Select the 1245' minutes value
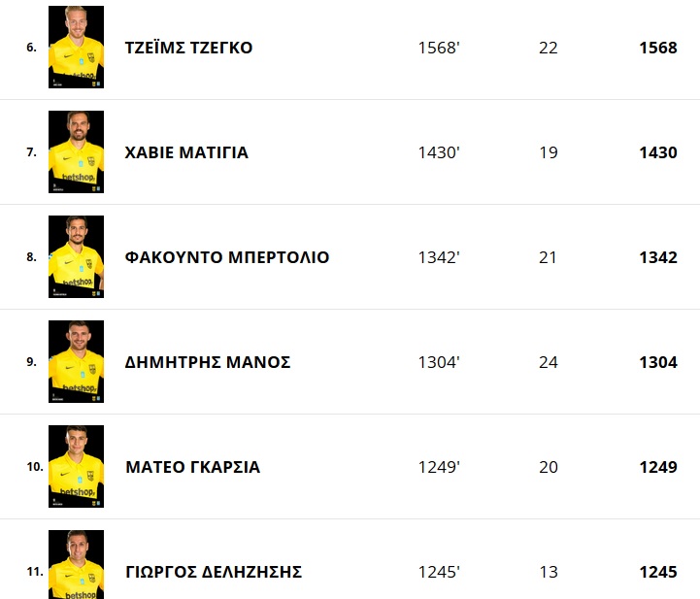 coord(439,572)
